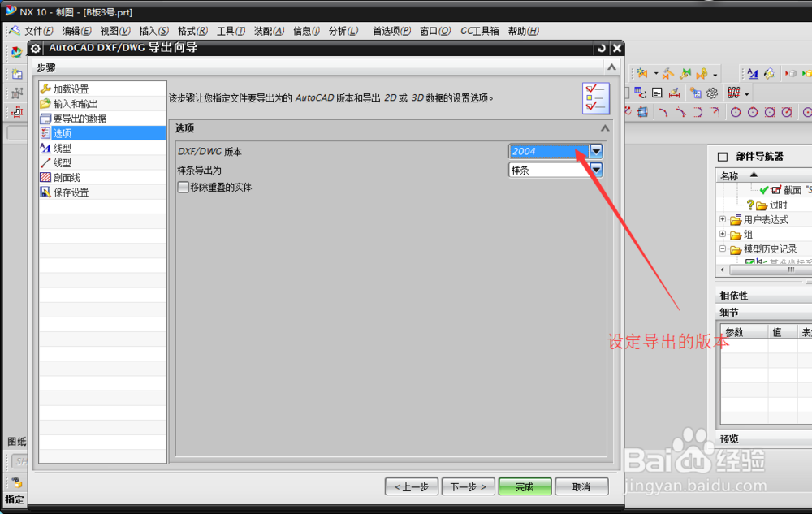The width and height of the screenshot is (812, 514).
Task: Click the gear settings icon in drafting toolbar
Action: pyautogui.click(x=712, y=93)
